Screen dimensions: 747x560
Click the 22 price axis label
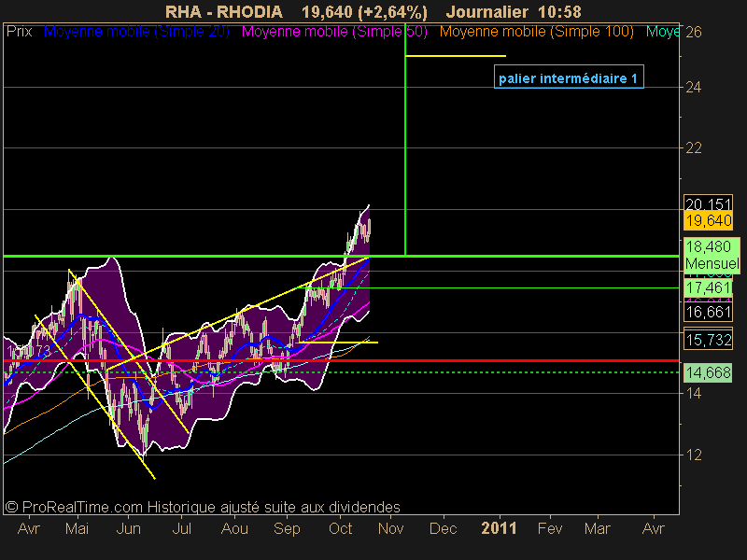tap(693, 148)
